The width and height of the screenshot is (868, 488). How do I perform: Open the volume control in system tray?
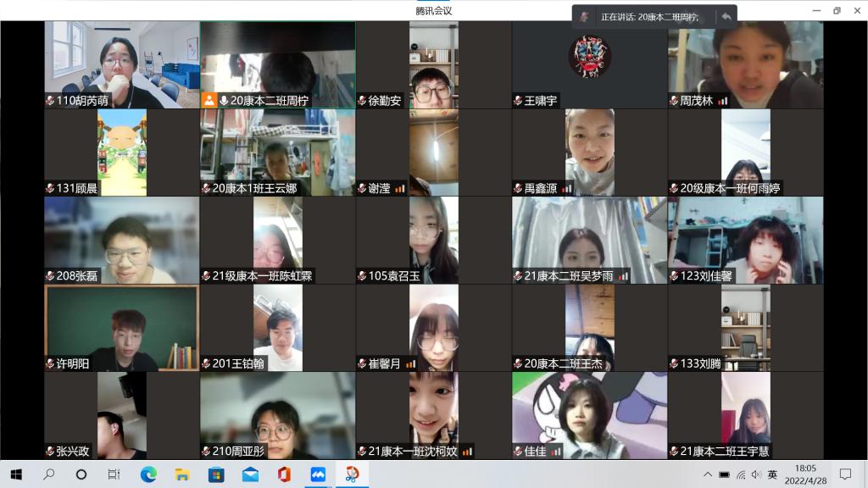click(x=756, y=474)
